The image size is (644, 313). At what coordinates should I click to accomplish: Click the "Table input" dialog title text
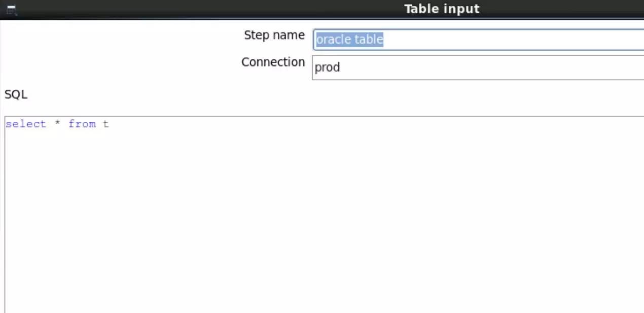click(x=442, y=9)
